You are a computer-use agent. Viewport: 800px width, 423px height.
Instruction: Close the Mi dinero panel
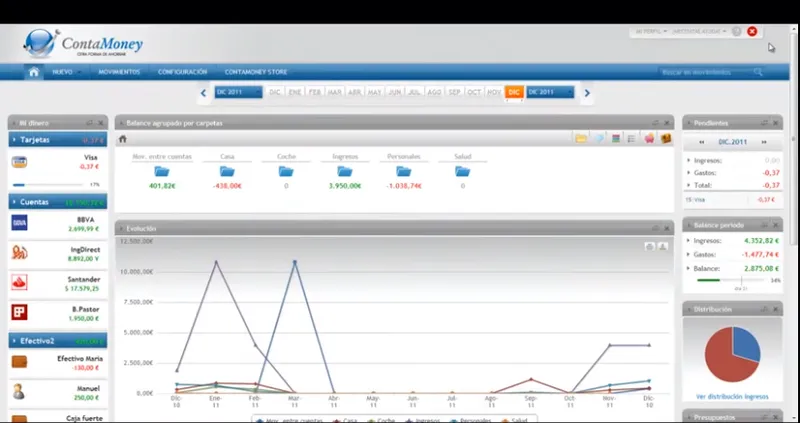tap(101, 123)
